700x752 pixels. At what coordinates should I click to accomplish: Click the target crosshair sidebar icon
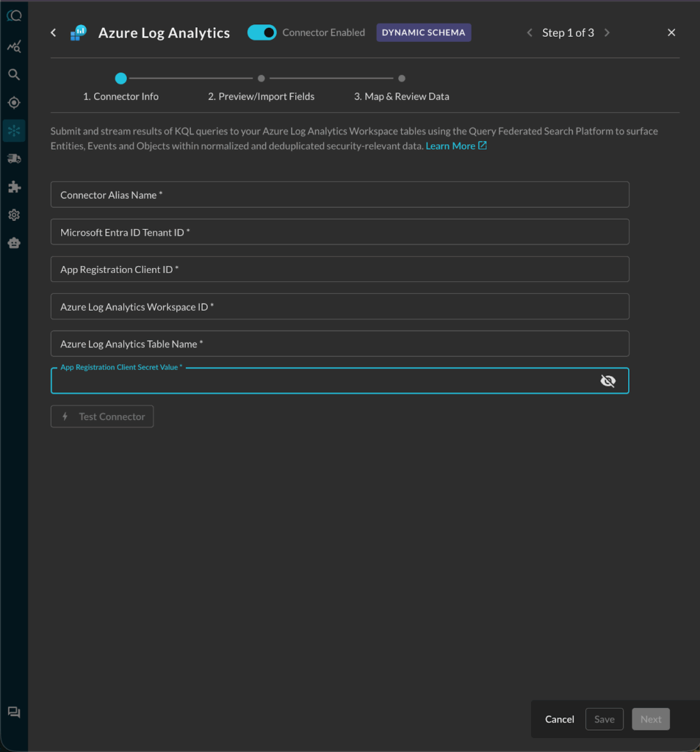pos(14,103)
